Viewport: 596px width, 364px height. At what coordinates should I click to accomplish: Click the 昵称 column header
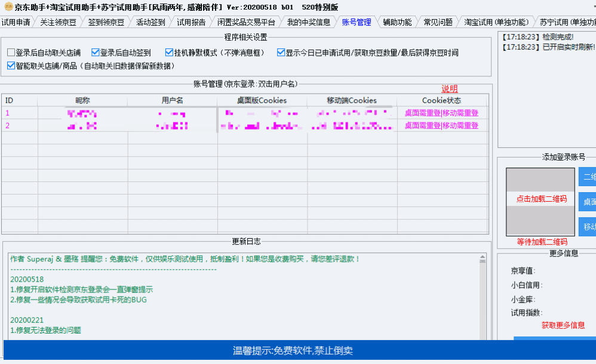pos(82,100)
